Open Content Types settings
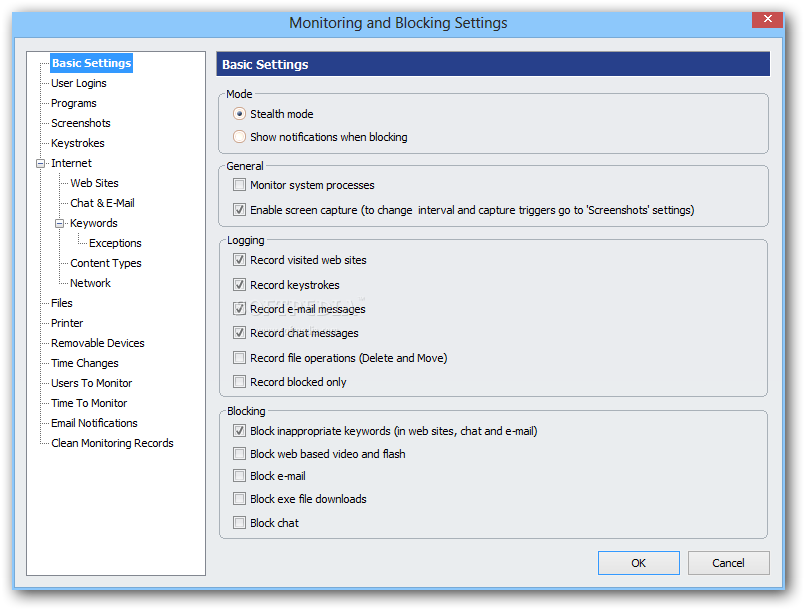805x610 pixels. [x=106, y=263]
